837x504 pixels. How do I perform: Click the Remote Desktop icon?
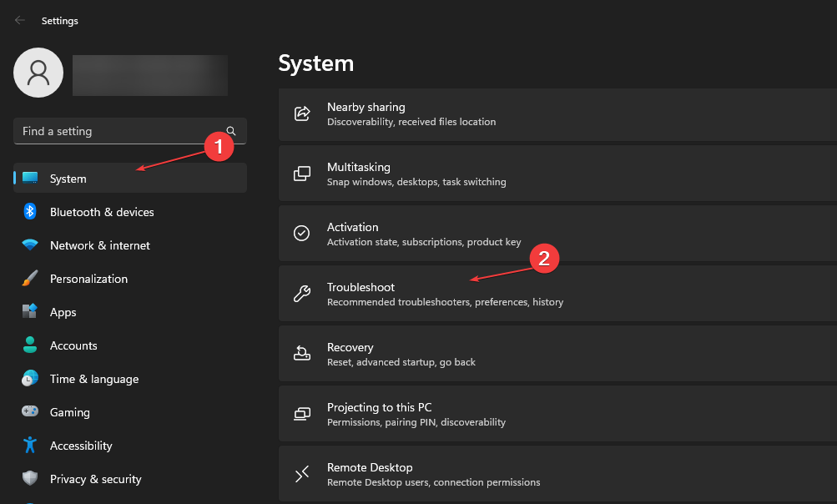pyautogui.click(x=302, y=474)
